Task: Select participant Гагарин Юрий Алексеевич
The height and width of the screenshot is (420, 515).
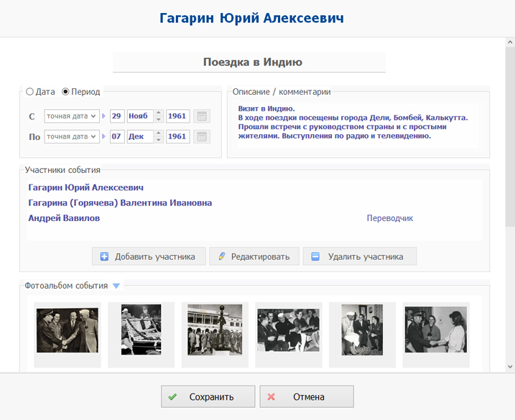Action: coord(85,187)
